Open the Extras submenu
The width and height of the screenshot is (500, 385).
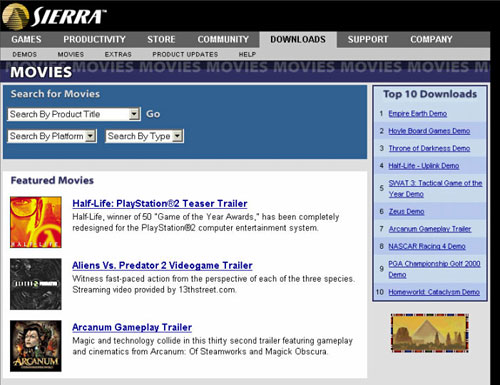pyautogui.click(x=118, y=54)
